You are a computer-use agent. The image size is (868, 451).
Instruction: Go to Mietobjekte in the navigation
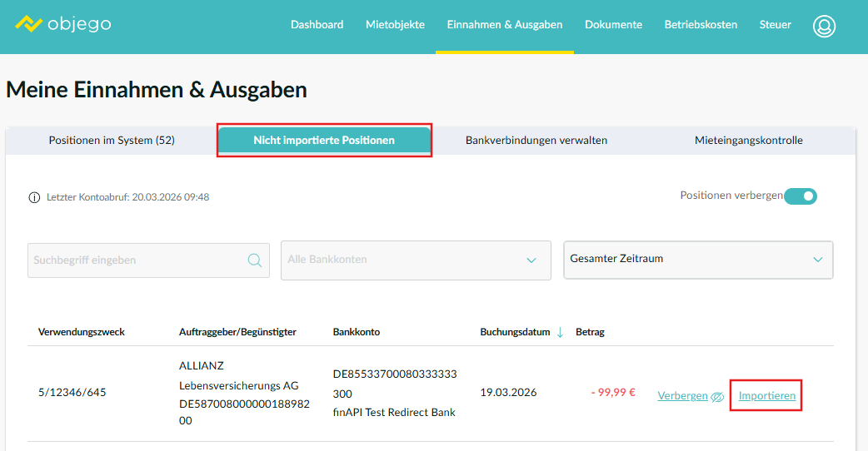click(x=395, y=25)
